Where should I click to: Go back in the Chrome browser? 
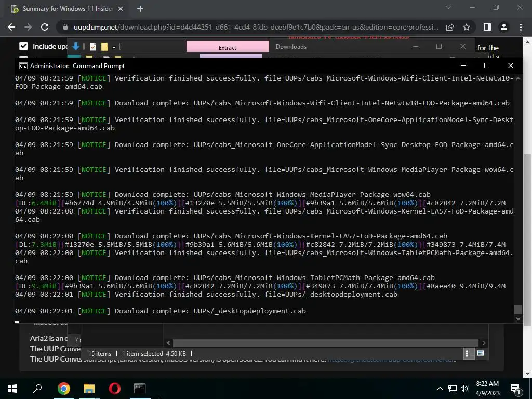tap(11, 27)
